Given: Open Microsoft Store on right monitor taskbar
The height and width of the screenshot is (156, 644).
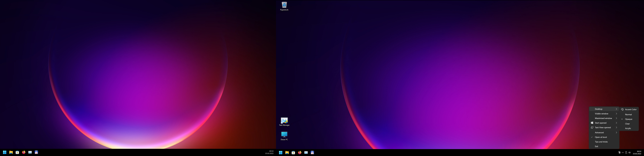Looking at the screenshot, I should coord(293,152).
